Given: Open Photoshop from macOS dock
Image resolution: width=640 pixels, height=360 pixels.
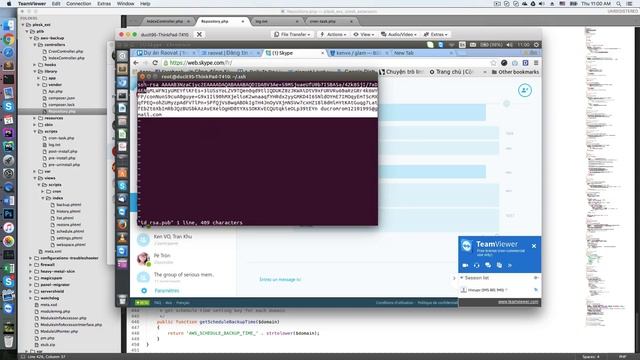Looking at the screenshot, I should 9,214.
